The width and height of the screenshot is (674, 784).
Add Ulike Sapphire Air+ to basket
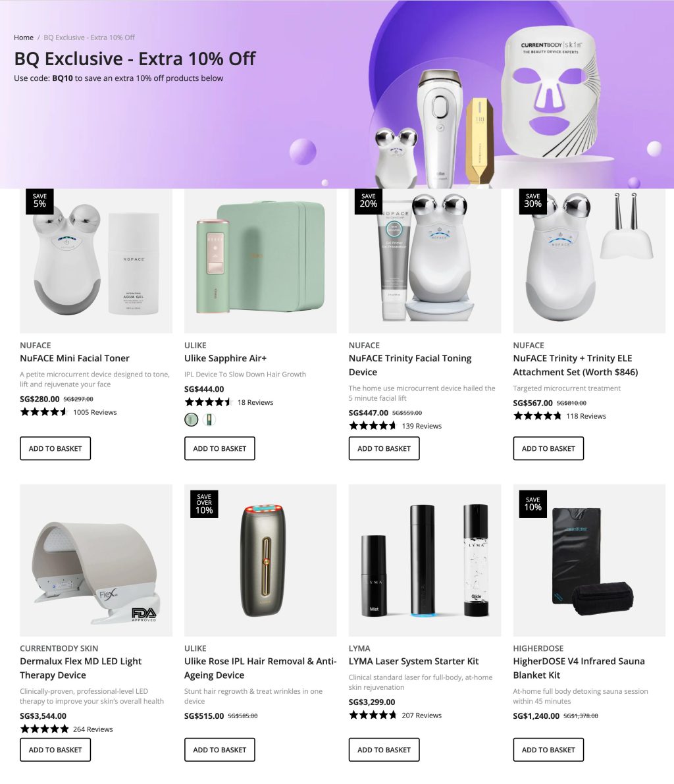[x=219, y=448]
